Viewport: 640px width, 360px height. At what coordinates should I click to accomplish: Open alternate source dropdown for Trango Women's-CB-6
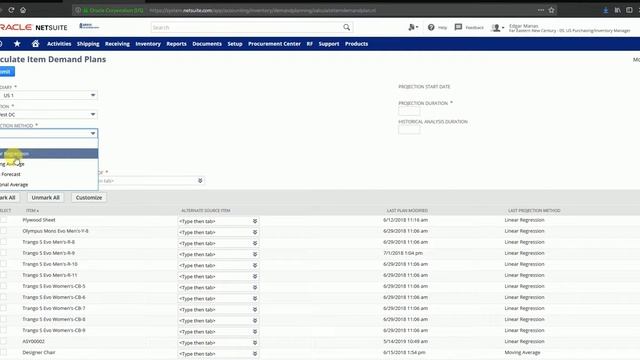pos(255,298)
